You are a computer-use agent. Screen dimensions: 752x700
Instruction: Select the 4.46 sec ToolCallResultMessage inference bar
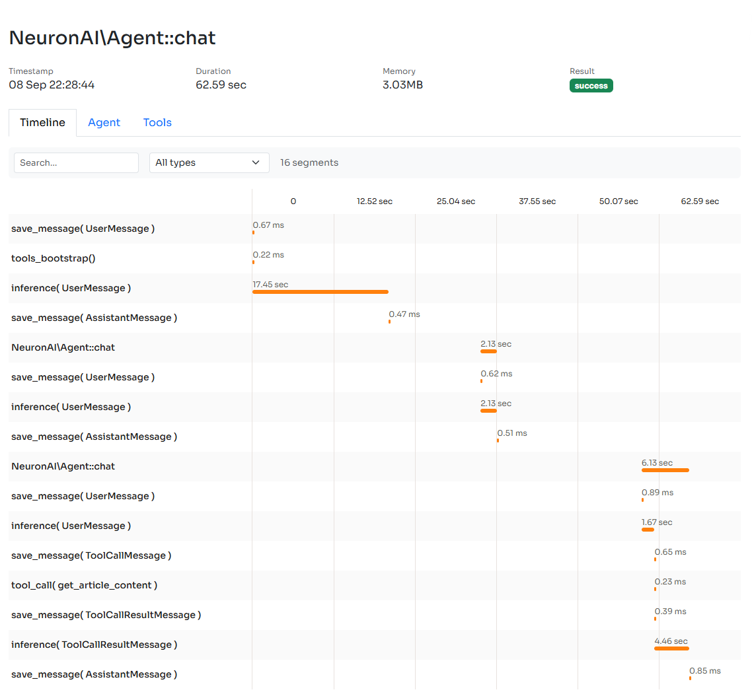[671, 648]
